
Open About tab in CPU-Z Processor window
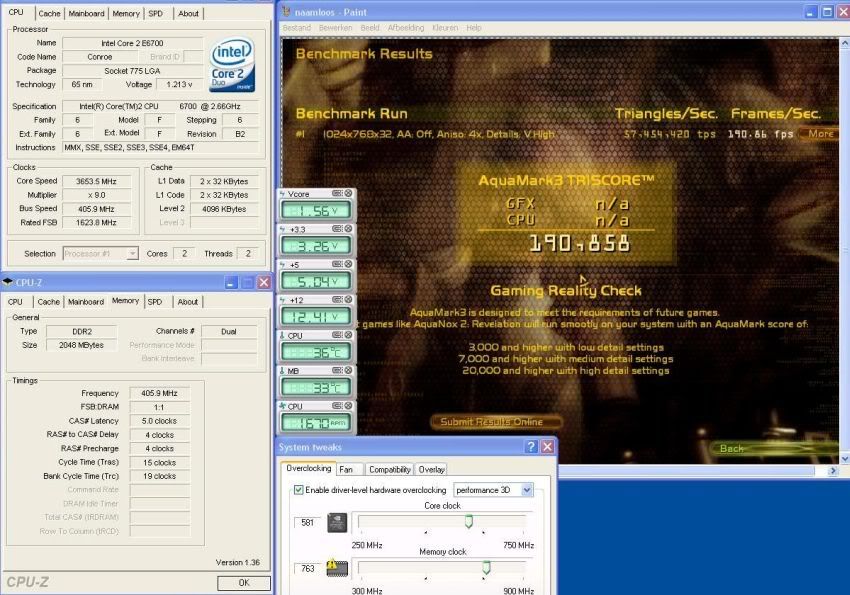[x=188, y=14]
